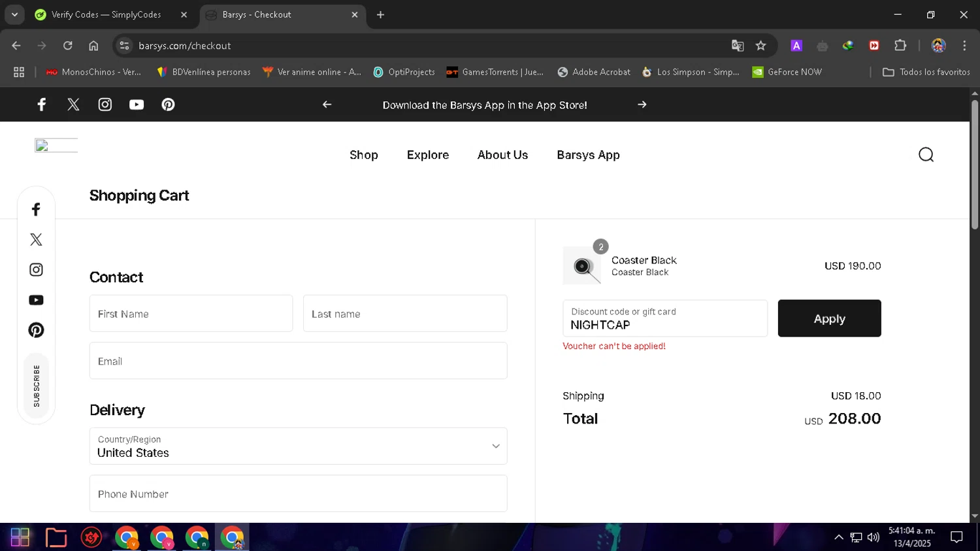Open Instagram icon in top black bar
Screen dimensions: 980x551
(x=105, y=105)
